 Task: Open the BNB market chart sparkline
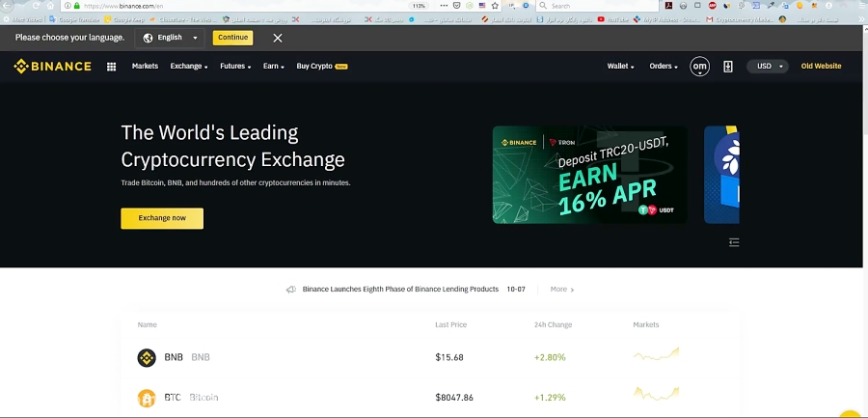[656, 353]
